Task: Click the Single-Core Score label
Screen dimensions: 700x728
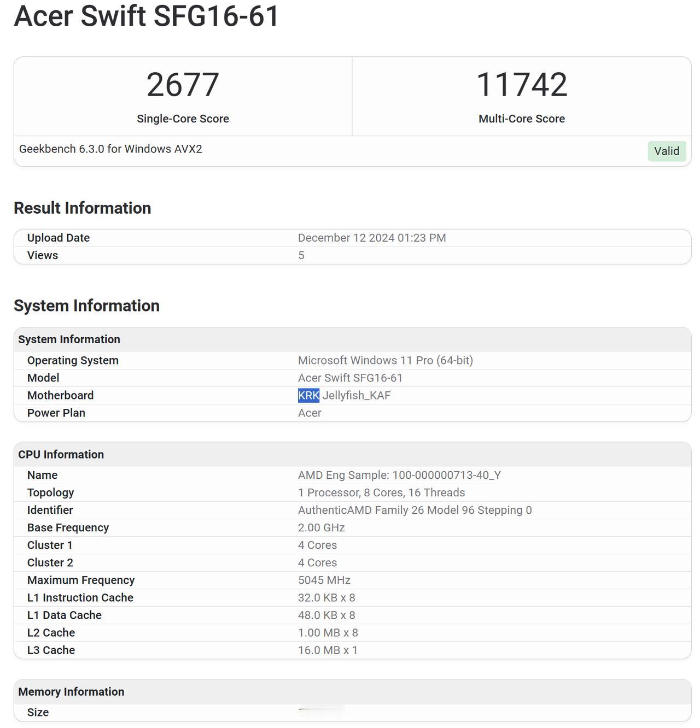Action: click(183, 119)
